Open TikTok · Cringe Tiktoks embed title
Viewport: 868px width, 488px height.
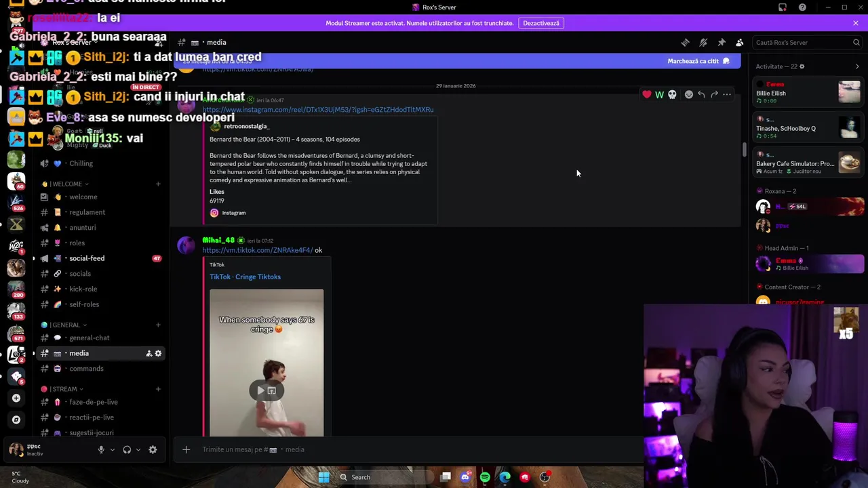(x=245, y=277)
